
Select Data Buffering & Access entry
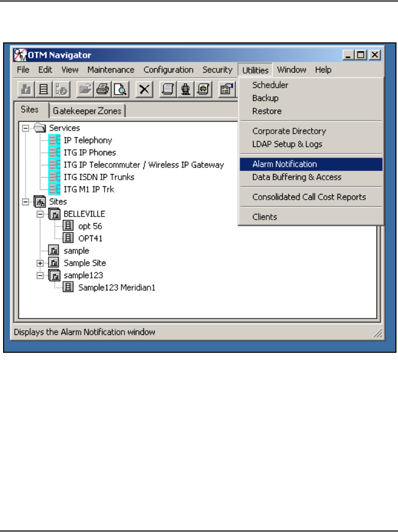(311, 177)
